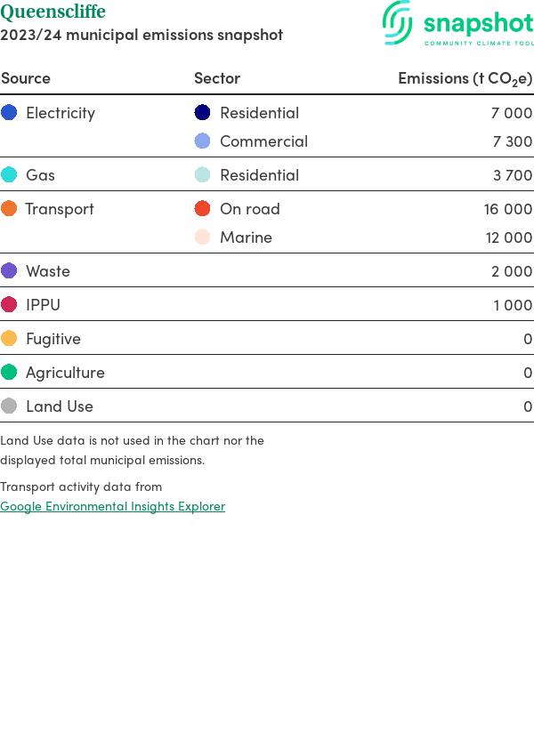Click the red On road sector dot
The width and height of the screenshot is (534, 756).
pyautogui.click(x=203, y=209)
